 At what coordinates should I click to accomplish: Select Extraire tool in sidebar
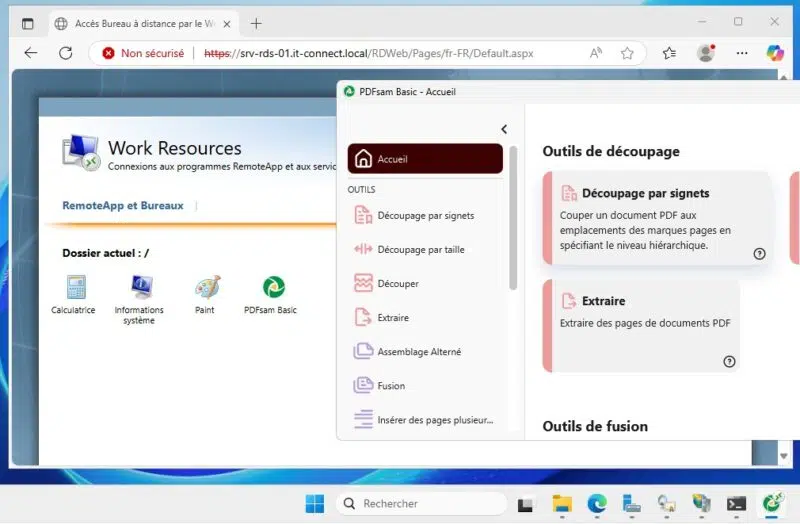pyautogui.click(x=425, y=317)
